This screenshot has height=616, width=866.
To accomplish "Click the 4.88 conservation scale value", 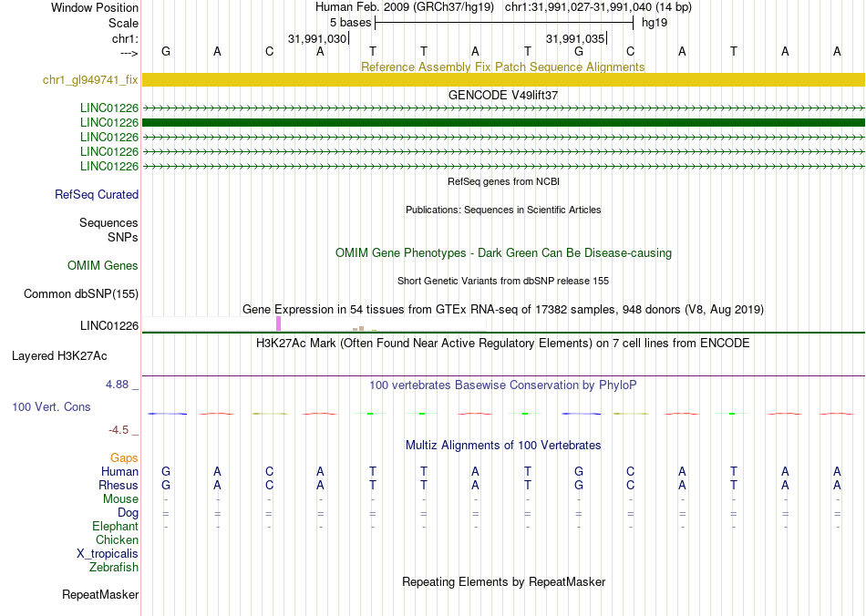I will click(x=118, y=385).
